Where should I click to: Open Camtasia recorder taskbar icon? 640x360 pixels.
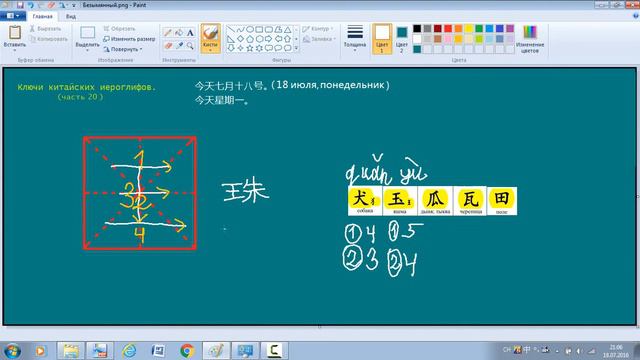pos(274,351)
